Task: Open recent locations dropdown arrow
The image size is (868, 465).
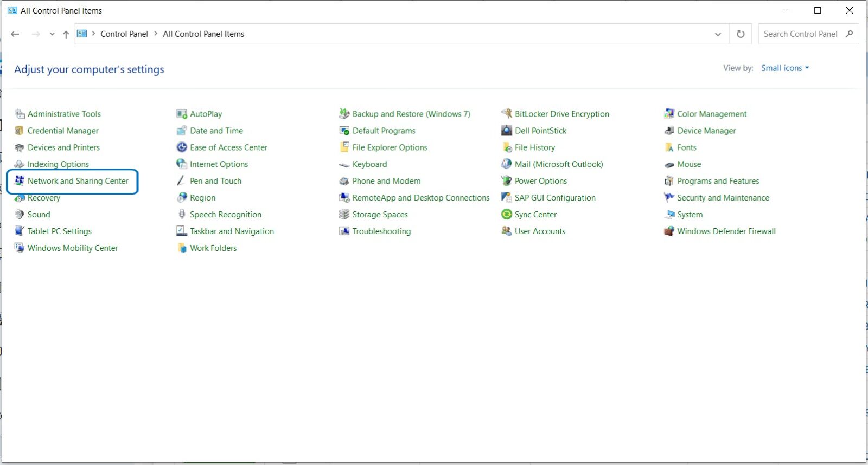Action: pos(52,34)
